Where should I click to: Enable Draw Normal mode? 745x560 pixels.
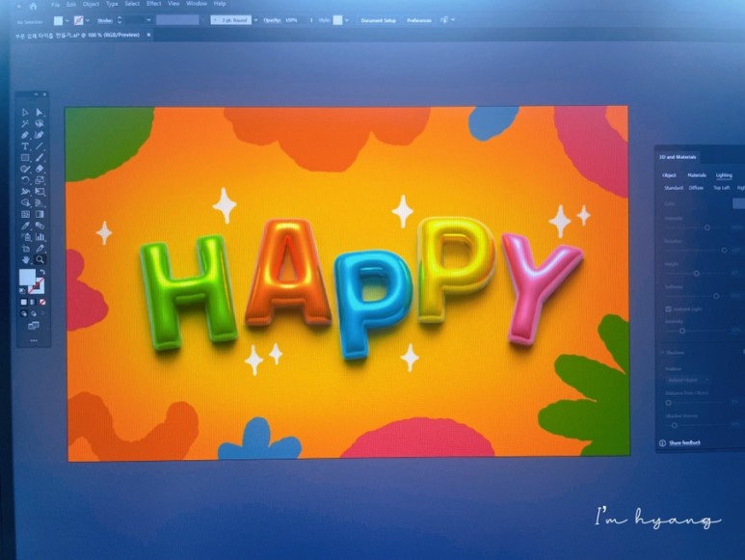24,314
